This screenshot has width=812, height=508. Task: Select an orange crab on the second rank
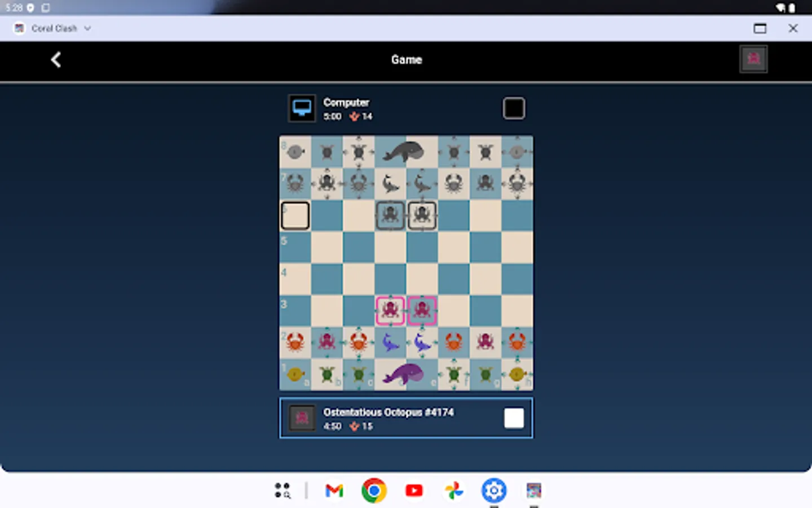coord(295,341)
